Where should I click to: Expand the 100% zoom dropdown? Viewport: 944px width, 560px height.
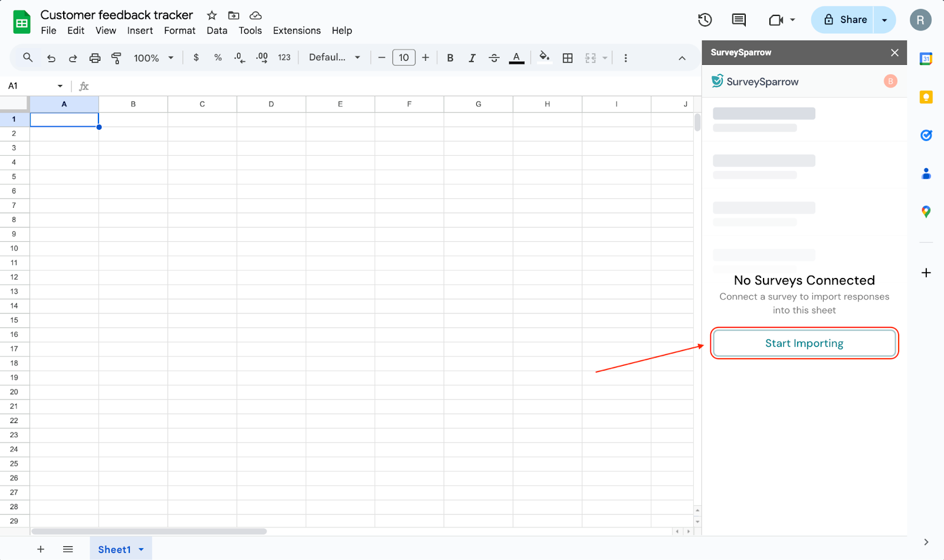pyautogui.click(x=153, y=58)
